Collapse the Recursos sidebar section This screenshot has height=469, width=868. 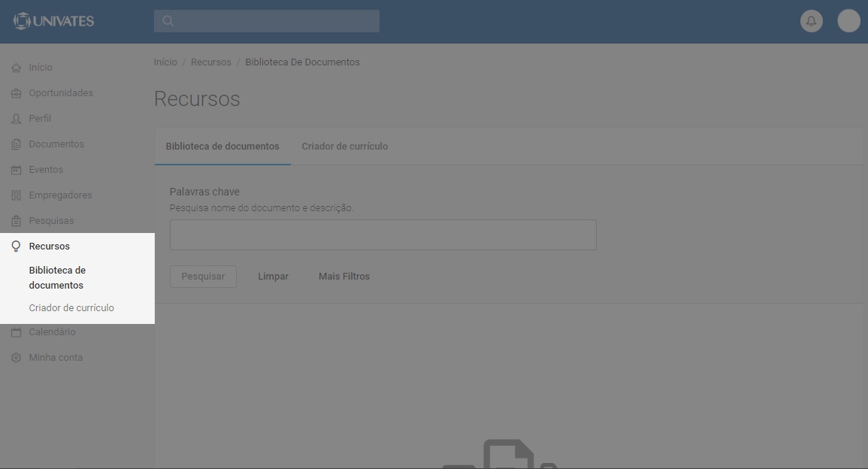[50, 247]
